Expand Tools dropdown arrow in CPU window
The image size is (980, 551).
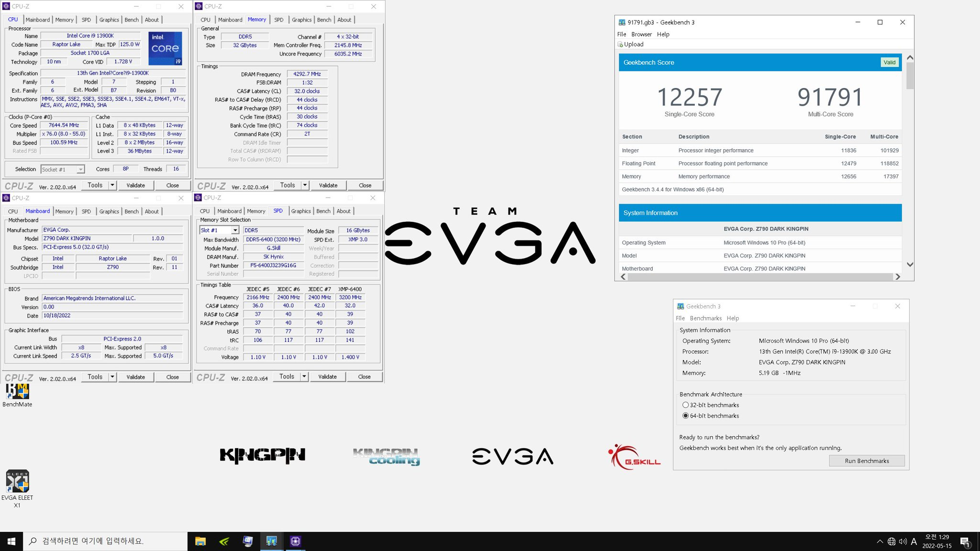(x=112, y=185)
